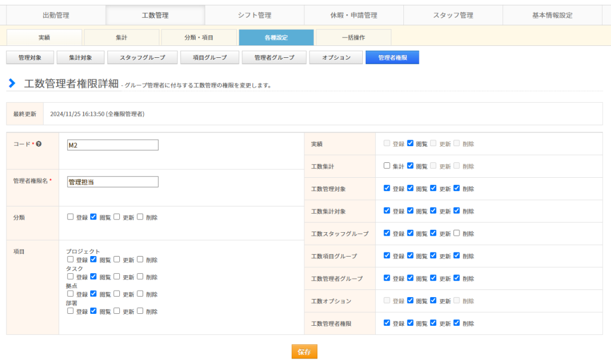Open 項目グループ settings button
This screenshot has height=364, width=611.
point(209,57)
